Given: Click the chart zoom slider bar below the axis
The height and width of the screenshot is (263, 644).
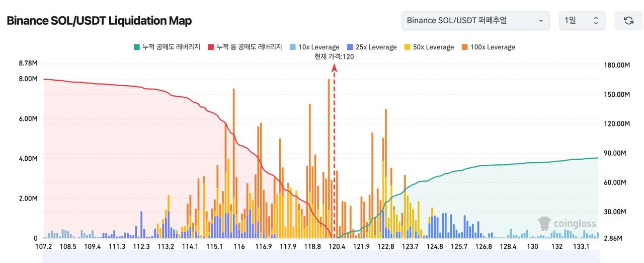Looking at the screenshot, I should pos(321,256).
